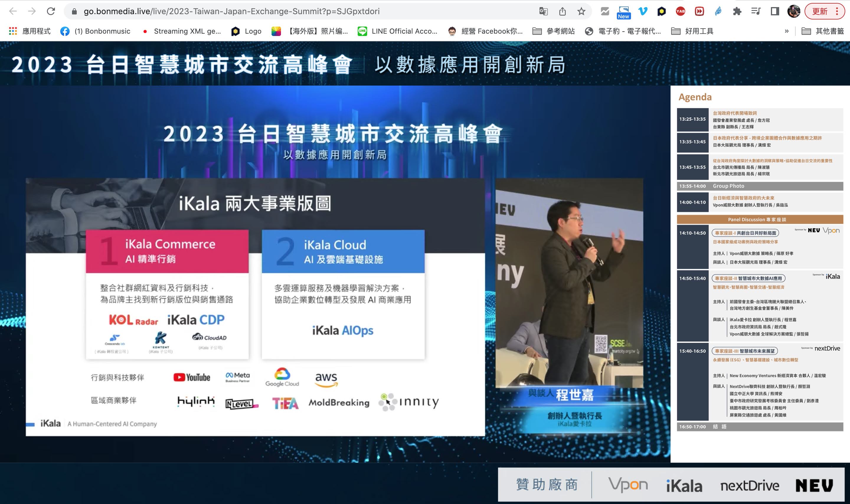The image size is (850, 504).
Task: Share this page using the share icon
Action: coord(562,12)
